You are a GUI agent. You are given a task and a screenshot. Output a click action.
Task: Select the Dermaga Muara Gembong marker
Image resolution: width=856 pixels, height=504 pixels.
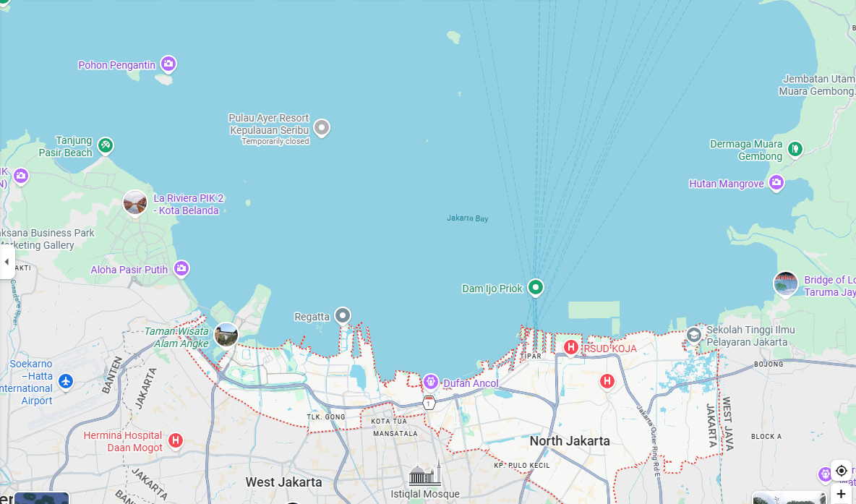coord(795,148)
